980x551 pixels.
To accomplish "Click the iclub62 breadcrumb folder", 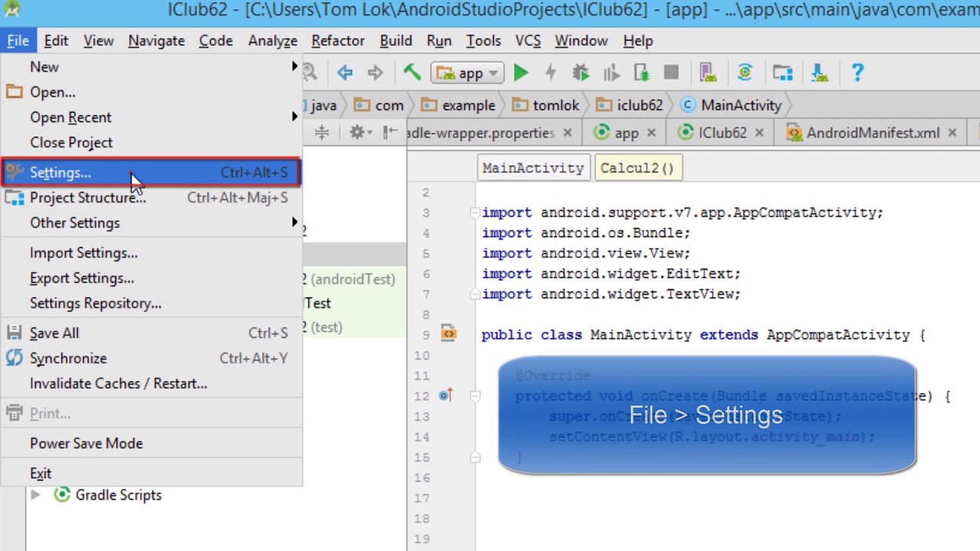I will [629, 106].
